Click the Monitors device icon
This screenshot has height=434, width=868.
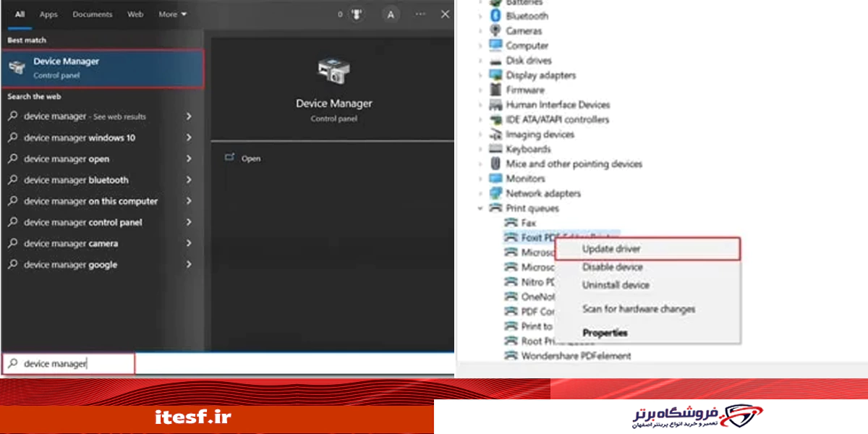495,178
